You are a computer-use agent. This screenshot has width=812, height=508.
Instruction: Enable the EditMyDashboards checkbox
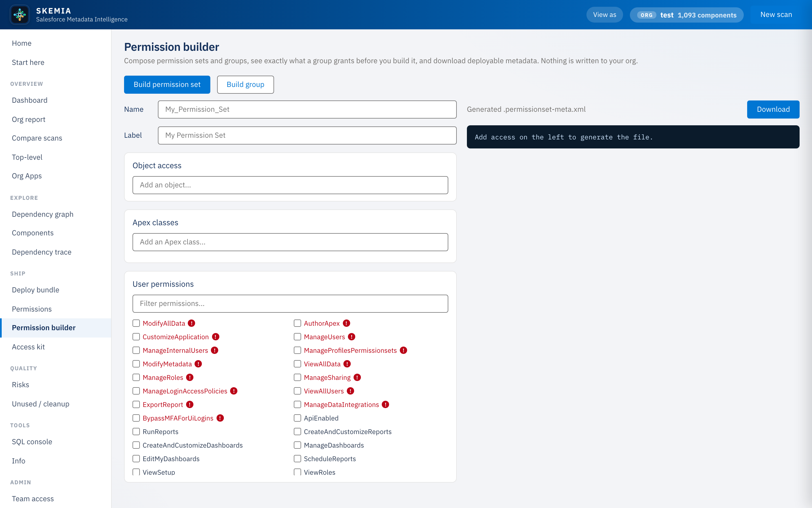(136, 459)
